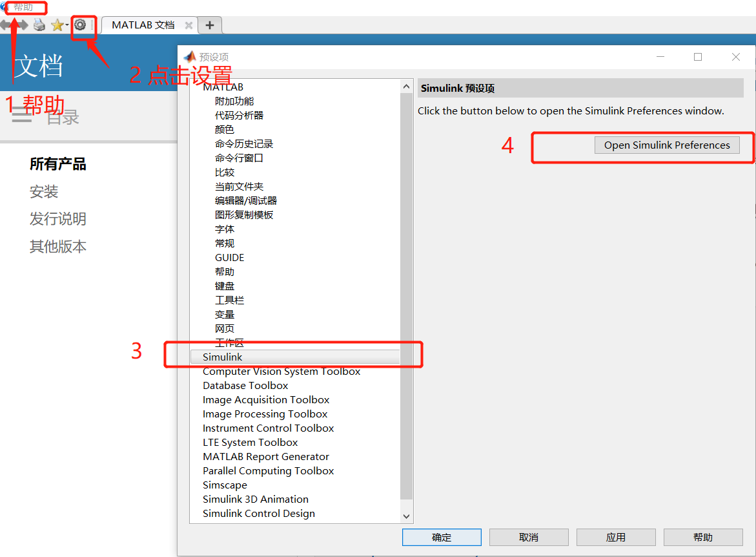The height and width of the screenshot is (557, 756).
Task: Select GUIDE preferences entry
Action: click(229, 258)
